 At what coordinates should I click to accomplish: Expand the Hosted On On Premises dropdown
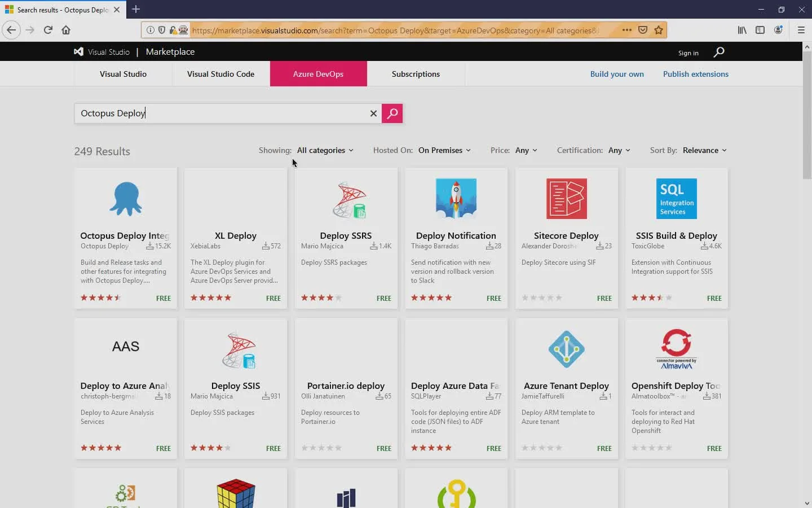(x=444, y=150)
